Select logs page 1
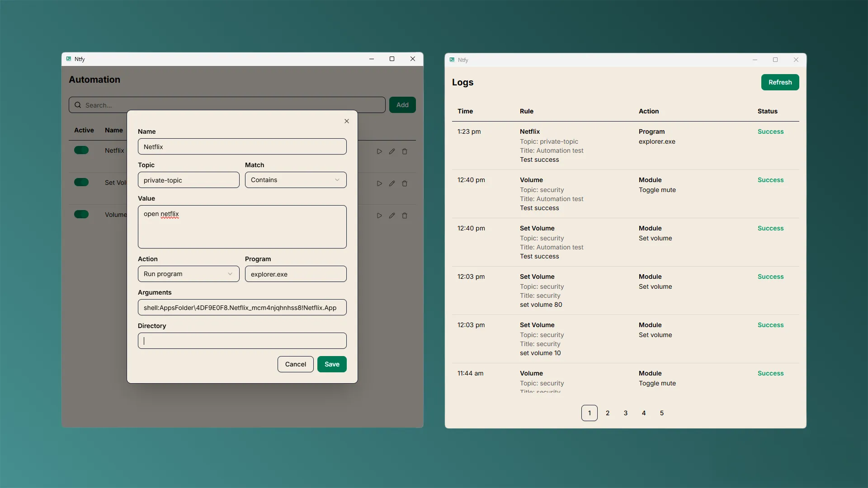Image resolution: width=868 pixels, height=488 pixels. [590, 413]
